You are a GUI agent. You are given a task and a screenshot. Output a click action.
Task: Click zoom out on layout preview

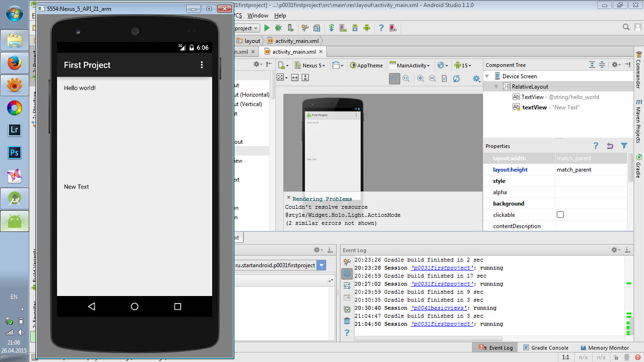(x=432, y=79)
